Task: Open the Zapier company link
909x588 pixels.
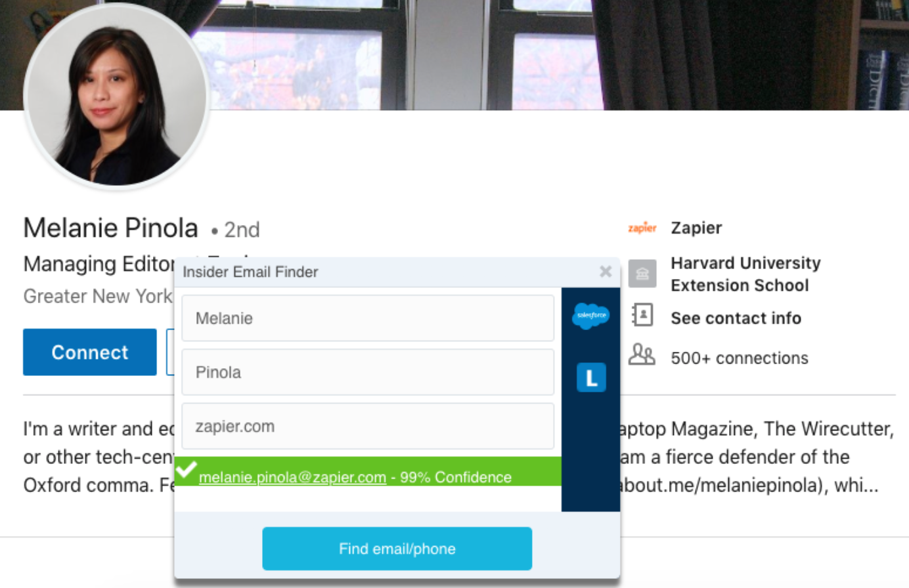Action: click(x=696, y=228)
